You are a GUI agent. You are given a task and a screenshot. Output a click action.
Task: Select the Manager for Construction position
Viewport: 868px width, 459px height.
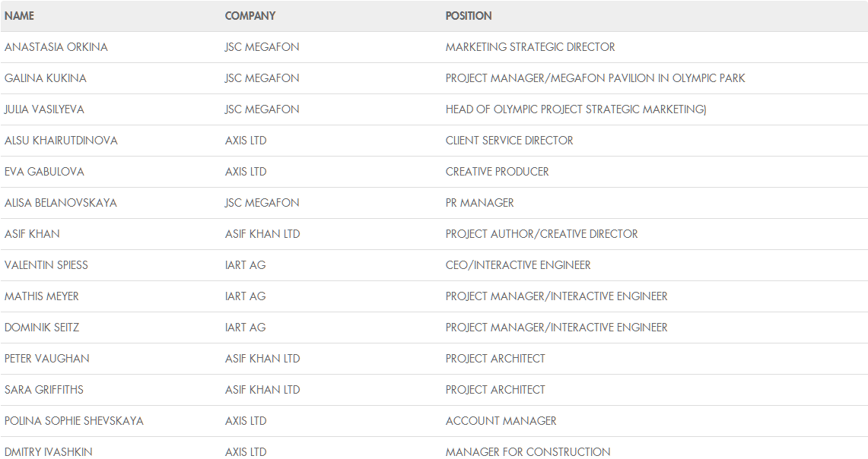click(528, 452)
